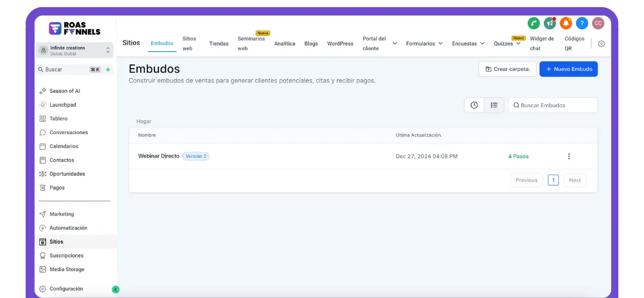Click the ROAS Funnels logo
The width and height of the screenshot is (644, 298).
coord(75,29)
